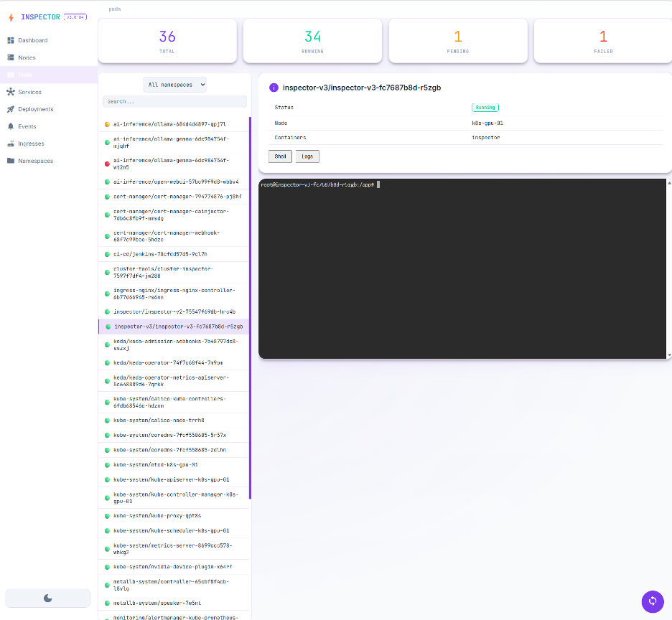Screen dimensions: 672x620
Task: Select metrics-server pod
Action: [174, 549]
